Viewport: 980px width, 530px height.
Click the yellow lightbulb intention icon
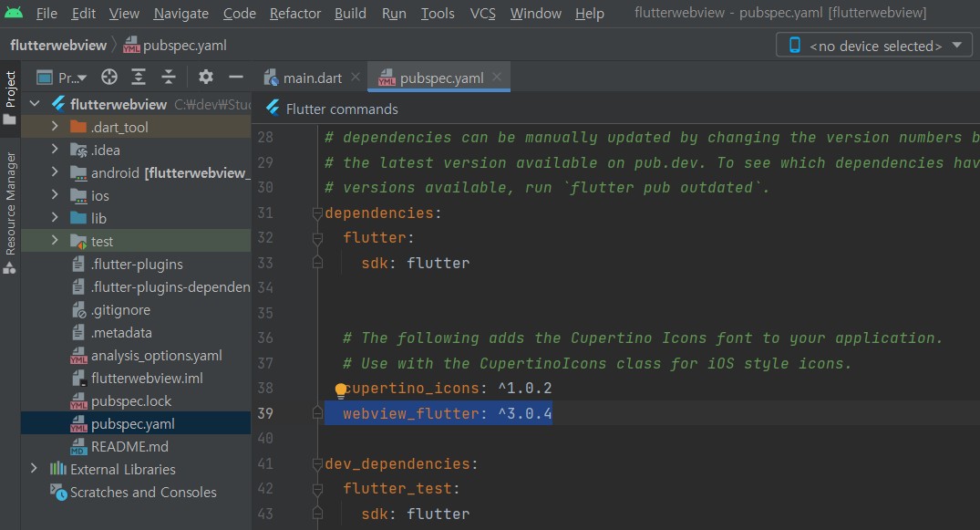click(x=341, y=390)
